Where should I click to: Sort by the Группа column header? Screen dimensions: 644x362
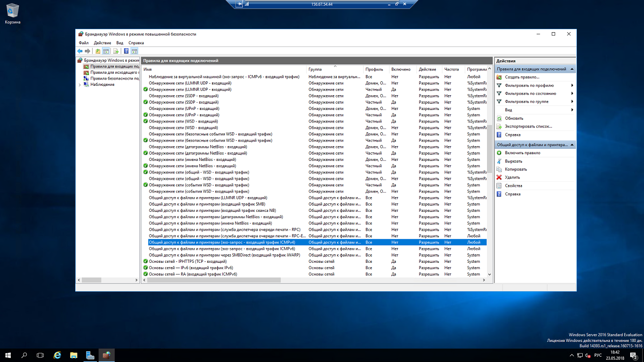coord(335,69)
